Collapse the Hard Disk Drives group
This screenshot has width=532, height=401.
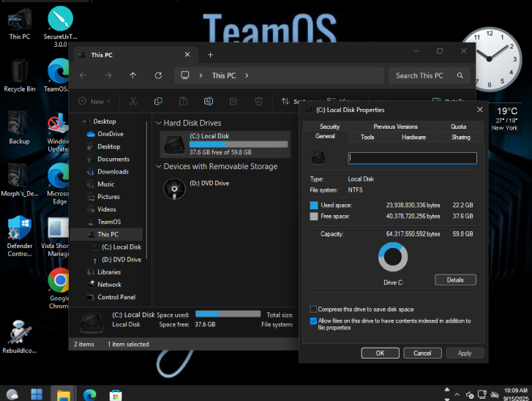158,123
